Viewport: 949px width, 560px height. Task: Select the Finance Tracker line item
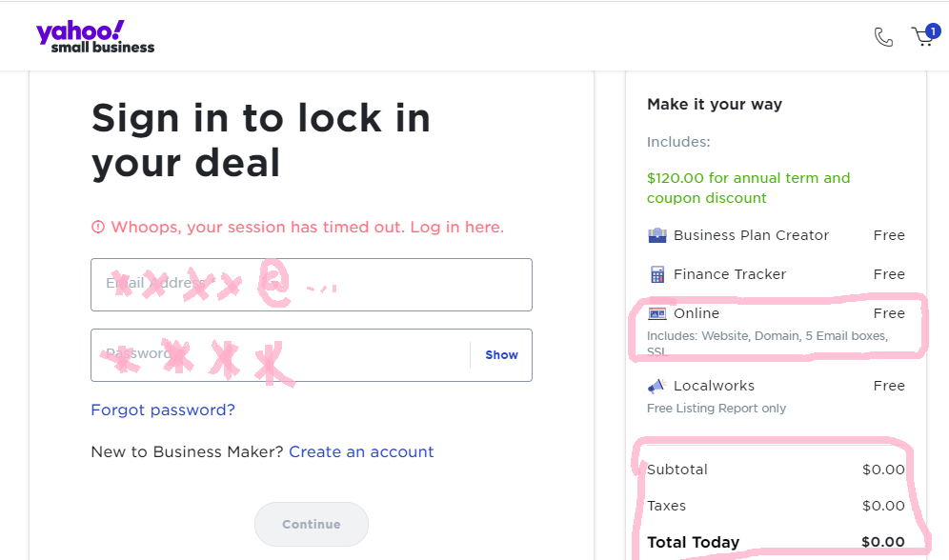730,274
